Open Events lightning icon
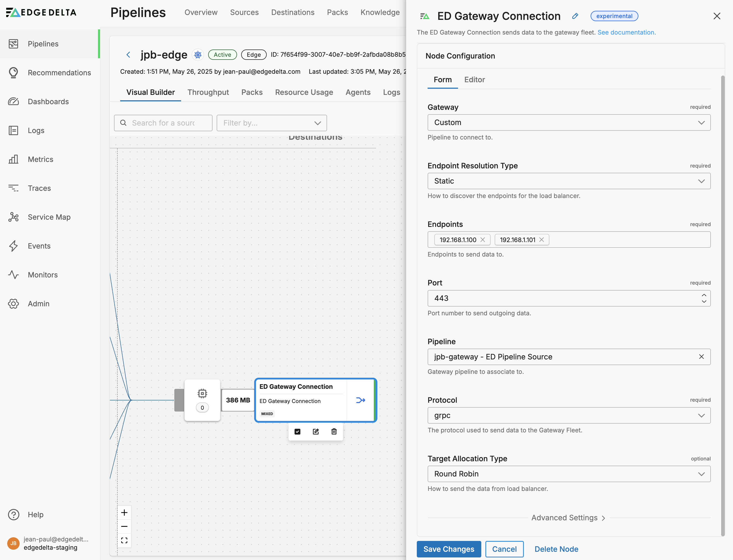 pos(13,246)
